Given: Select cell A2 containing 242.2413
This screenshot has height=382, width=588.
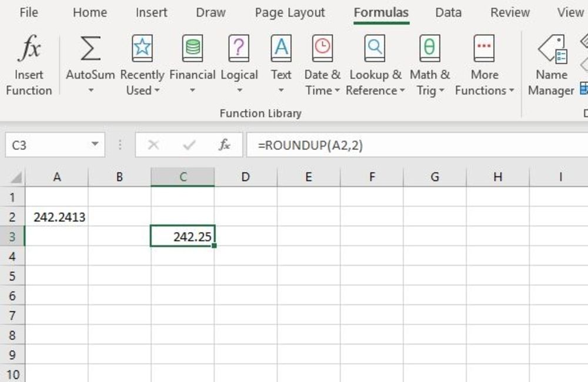Looking at the screenshot, I should [x=56, y=216].
